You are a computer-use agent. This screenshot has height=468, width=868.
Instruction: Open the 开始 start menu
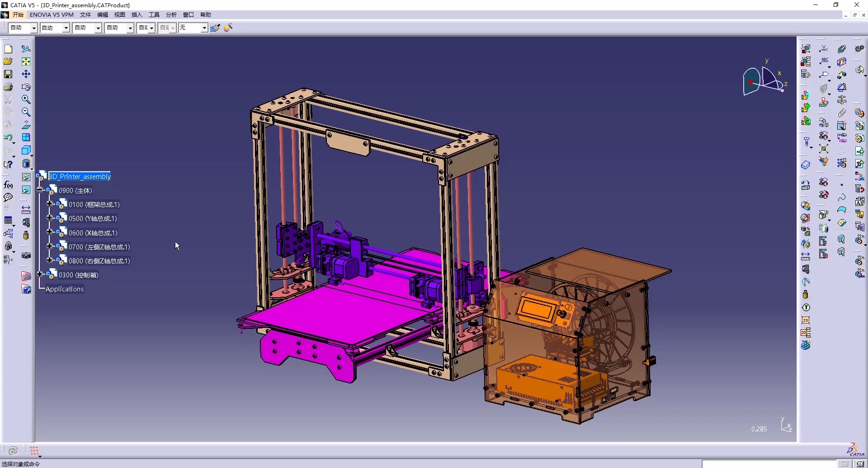[x=18, y=15]
